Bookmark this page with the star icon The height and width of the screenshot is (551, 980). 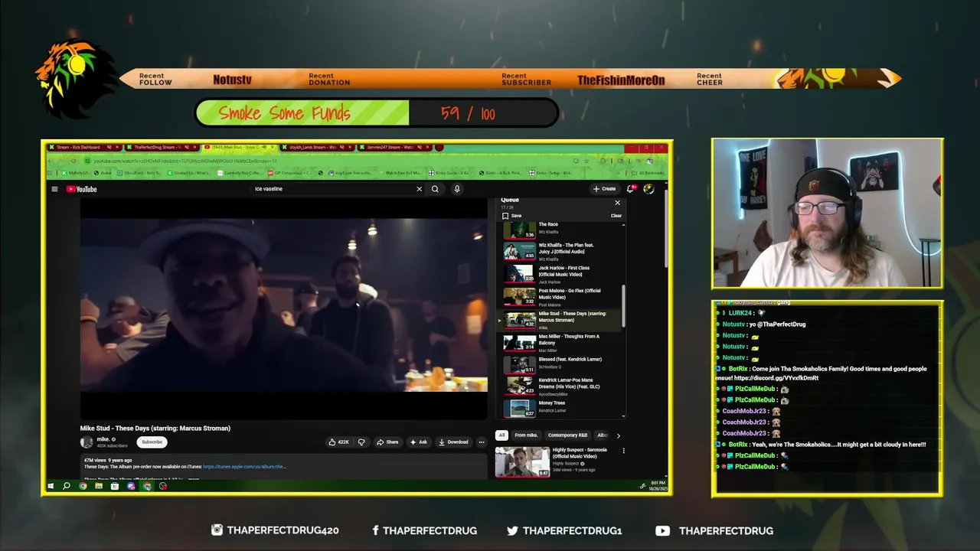tap(586, 161)
